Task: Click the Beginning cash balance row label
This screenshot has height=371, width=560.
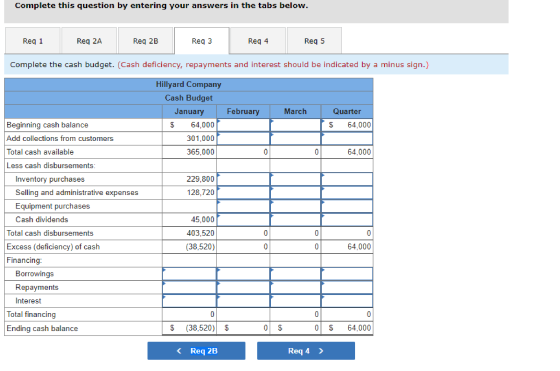Action: [x=47, y=125]
